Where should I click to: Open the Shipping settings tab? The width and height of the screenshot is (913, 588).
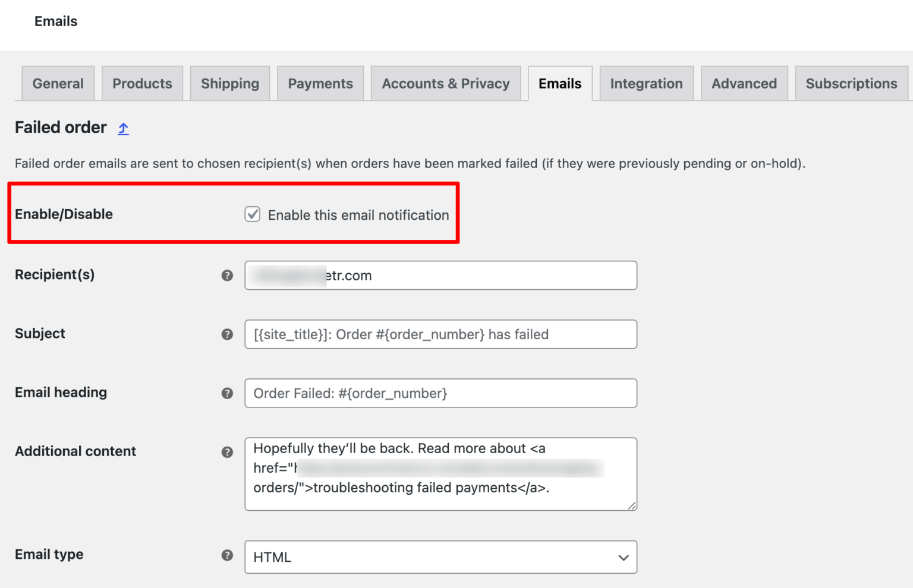(230, 83)
